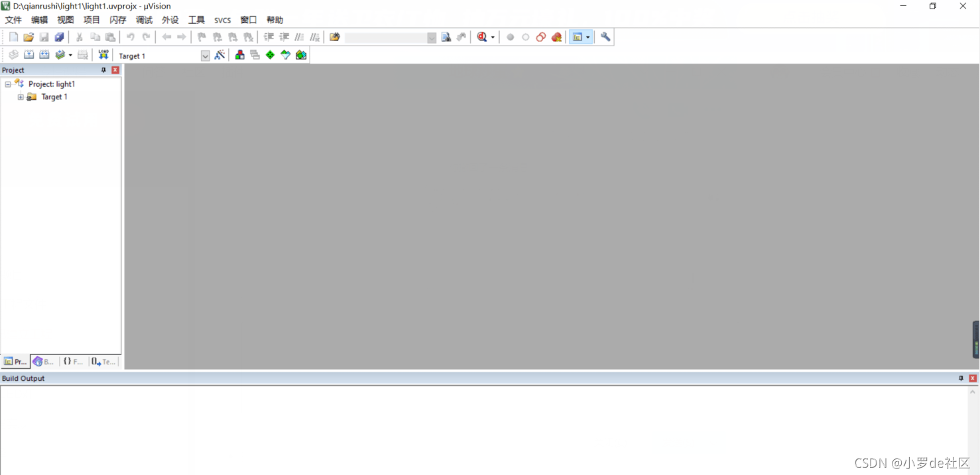Click the Copy icon in toolbar
The height and width of the screenshot is (475, 980).
95,37
